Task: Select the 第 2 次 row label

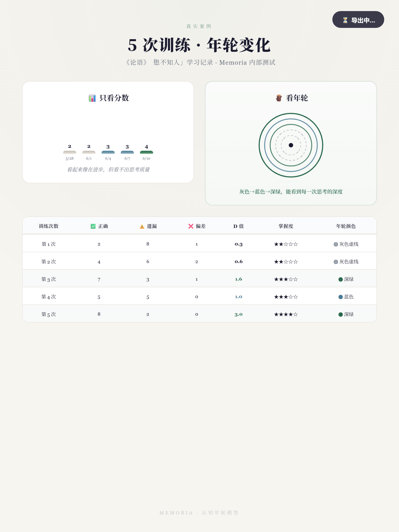Action: pos(49,262)
